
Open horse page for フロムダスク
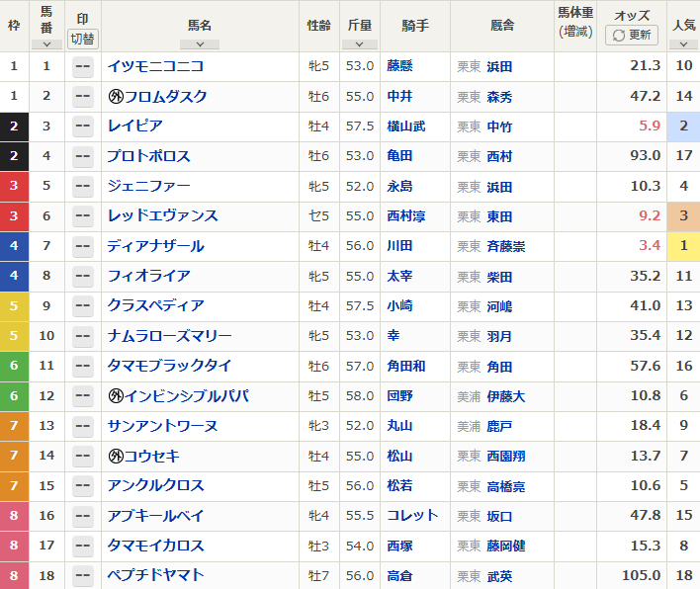[166, 97]
